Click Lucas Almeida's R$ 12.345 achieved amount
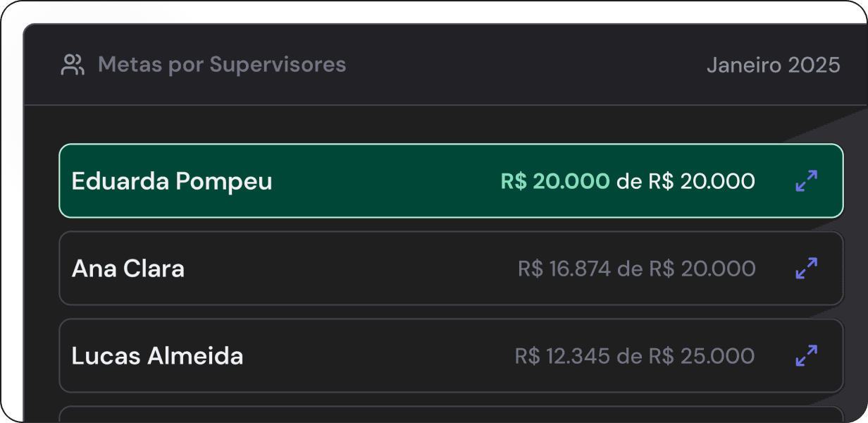This screenshot has height=423, width=868. [x=562, y=356]
